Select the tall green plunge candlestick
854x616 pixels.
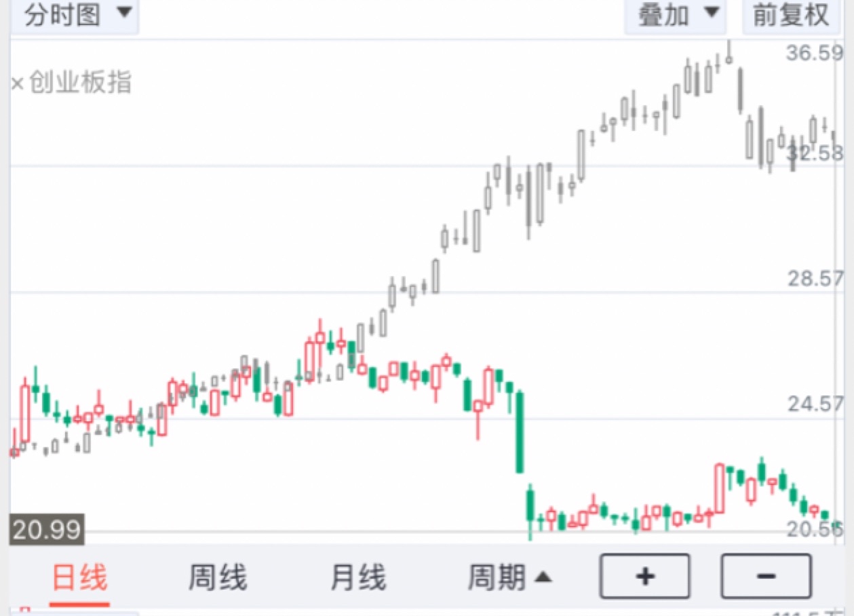point(520,431)
